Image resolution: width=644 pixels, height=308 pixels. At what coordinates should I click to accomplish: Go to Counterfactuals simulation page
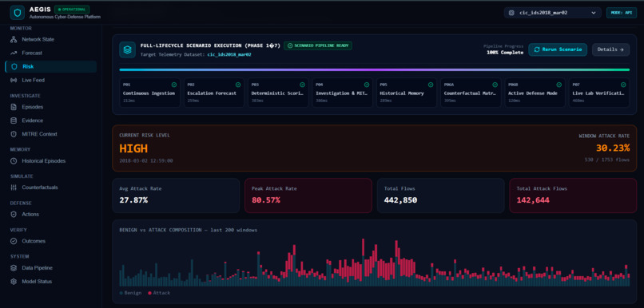click(50, 188)
